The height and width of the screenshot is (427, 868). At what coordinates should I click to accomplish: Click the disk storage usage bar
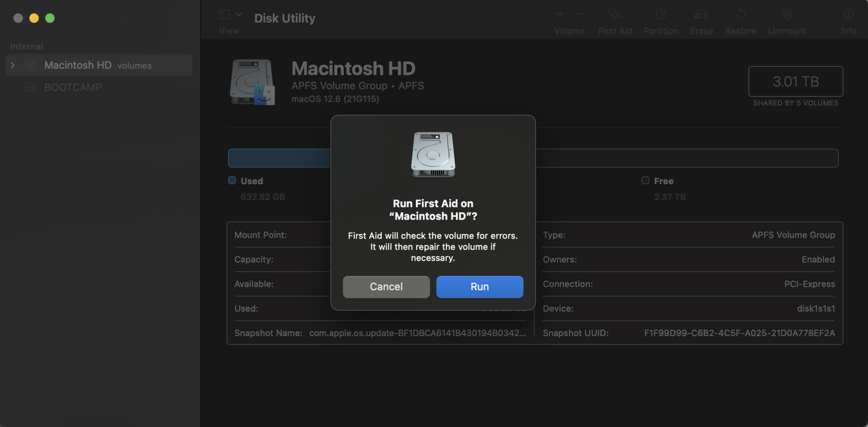click(686, 158)
